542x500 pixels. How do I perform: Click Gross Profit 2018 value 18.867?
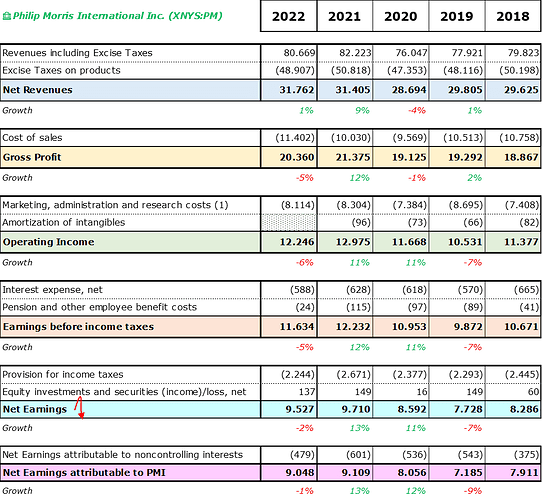pyautogui.click(x=521, y=157)
